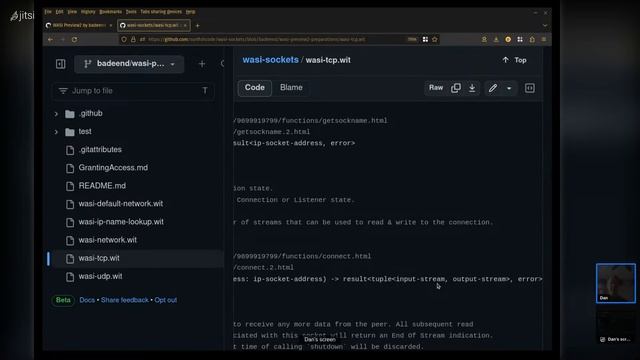This screenshot has height=360, width=640.
Task: Go back with browser back arrow
Action: (x=50, y=40)
